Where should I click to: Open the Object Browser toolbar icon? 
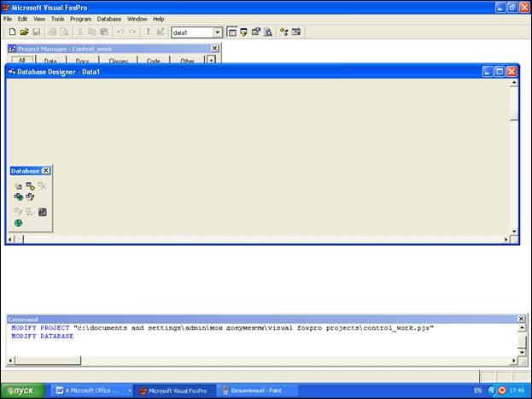coord(296,32)
